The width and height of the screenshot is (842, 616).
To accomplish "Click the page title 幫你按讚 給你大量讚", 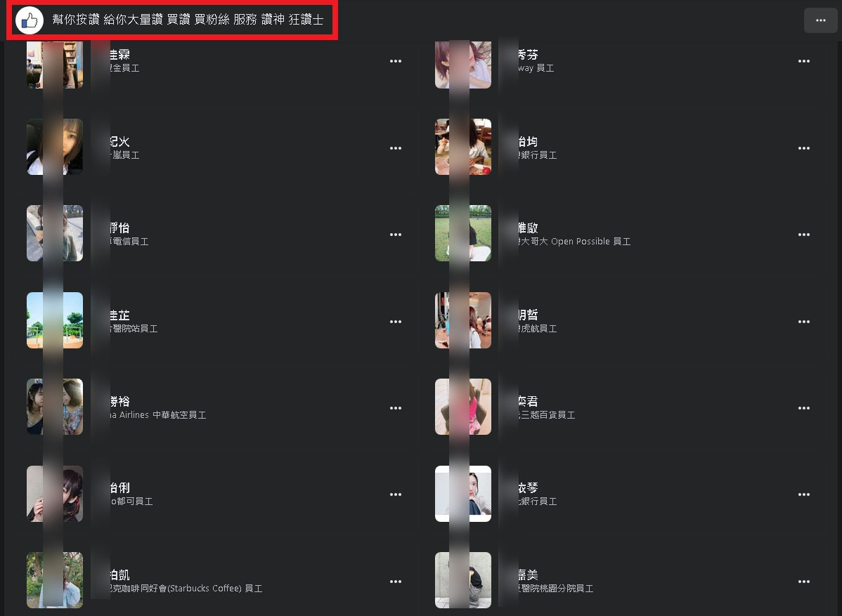I will pos(108,20).
